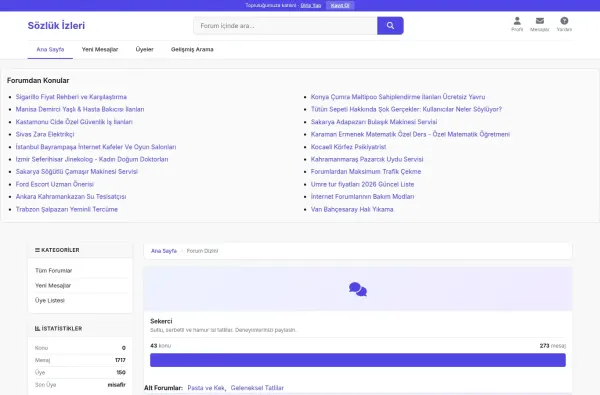
Task: Click the Sözlük İzleri site logo
Action: pyautogui.click(x=56, y=26)
